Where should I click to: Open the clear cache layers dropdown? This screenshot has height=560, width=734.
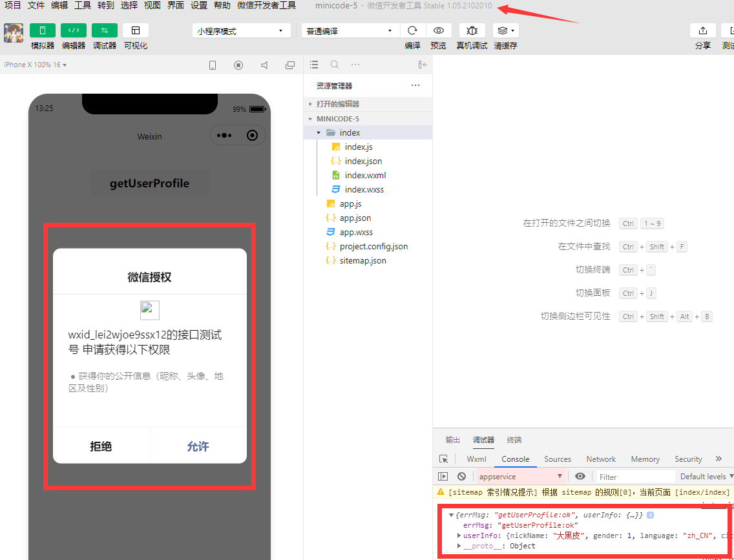coord(505,30)
